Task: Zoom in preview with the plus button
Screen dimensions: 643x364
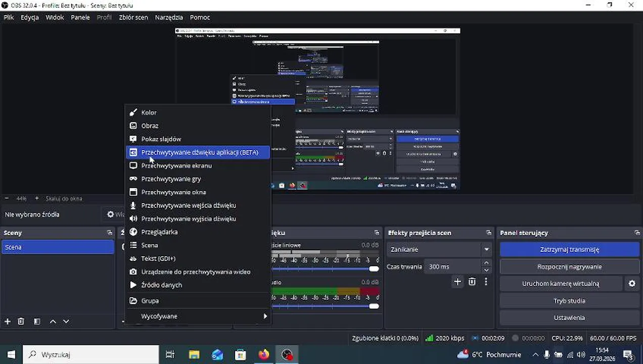Action: pos(36,198)
